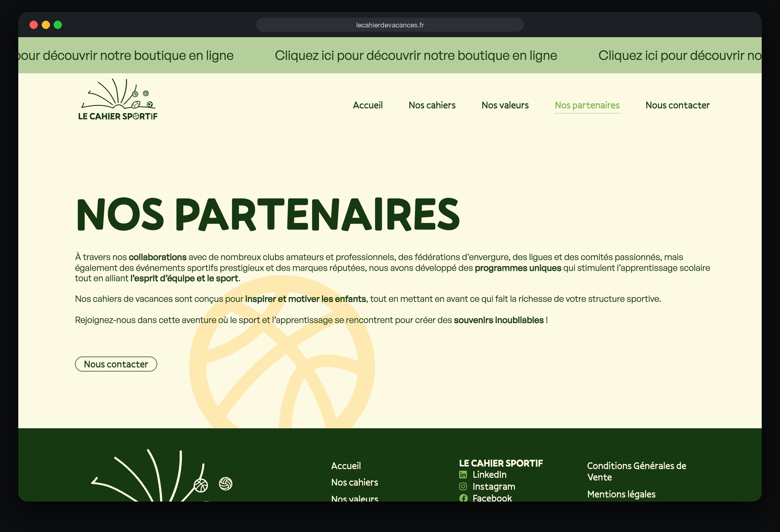780x532 pixels.
Task: Click the footer Accueil link
Action: point(346,466)
